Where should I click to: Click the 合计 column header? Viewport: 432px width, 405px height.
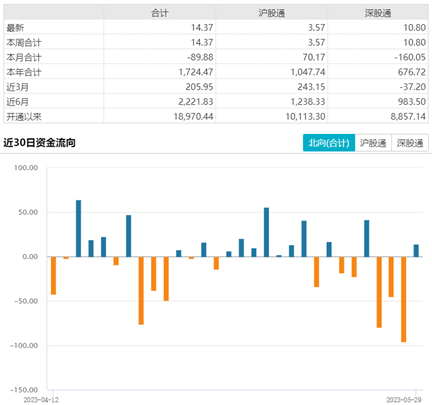point(160,13)
